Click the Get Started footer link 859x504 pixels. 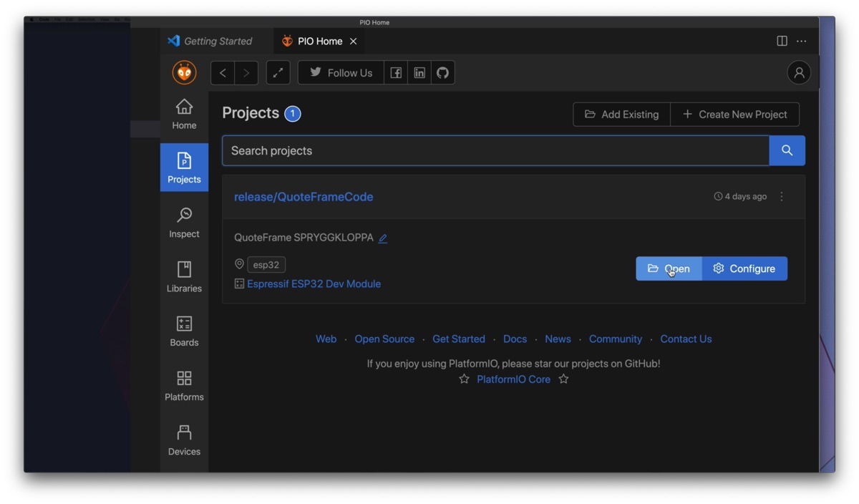[459, 339]
